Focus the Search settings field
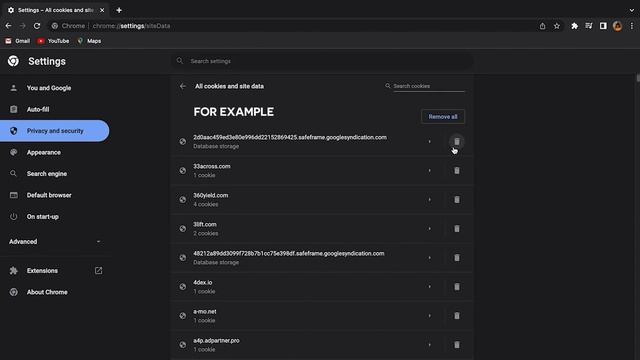 [x=322, y=61]
